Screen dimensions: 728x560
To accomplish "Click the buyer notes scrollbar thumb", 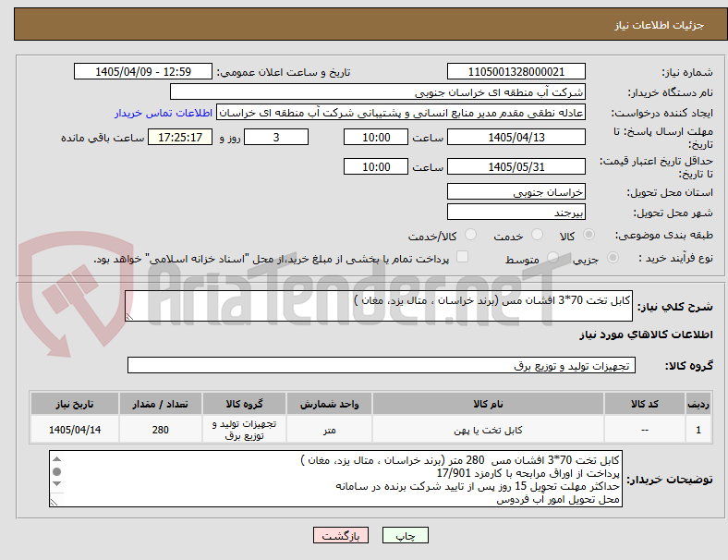I will pyautogui.click(x=56, y=472).
